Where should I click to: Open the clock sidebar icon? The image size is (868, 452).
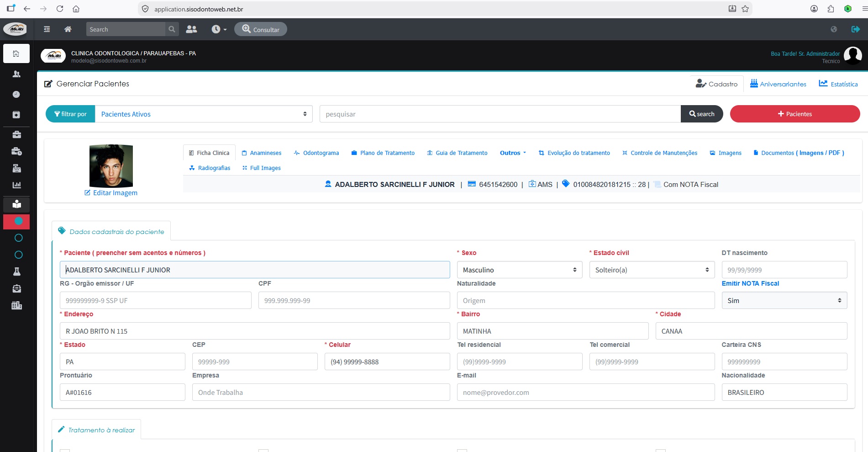coord(16,94)
